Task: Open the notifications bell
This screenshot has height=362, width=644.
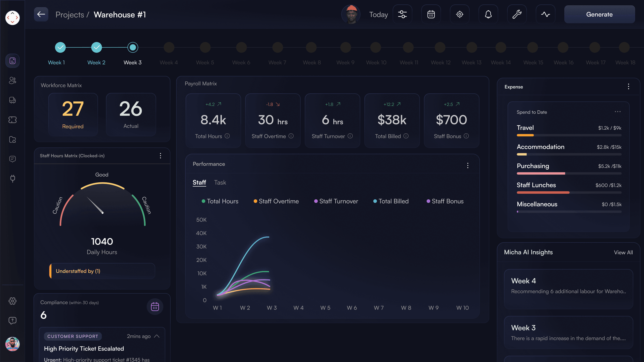Action: pos(488,14)
